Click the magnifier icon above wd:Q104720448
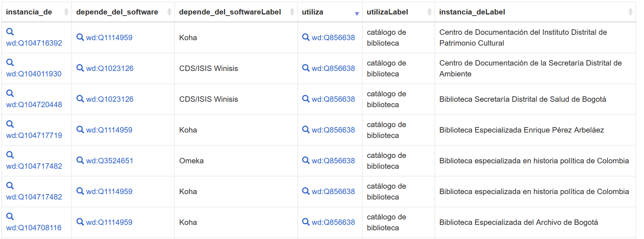Screen dimensions: 644x239 tap(10, 93)
